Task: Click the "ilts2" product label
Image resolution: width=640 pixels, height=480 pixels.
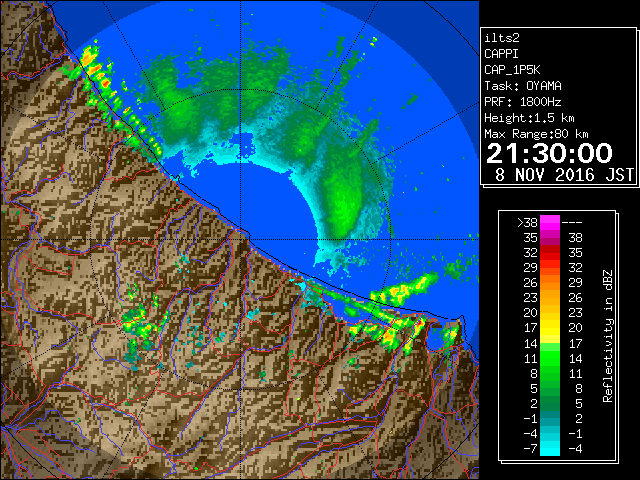Action: pyautogui.click(x=502, y=38)
